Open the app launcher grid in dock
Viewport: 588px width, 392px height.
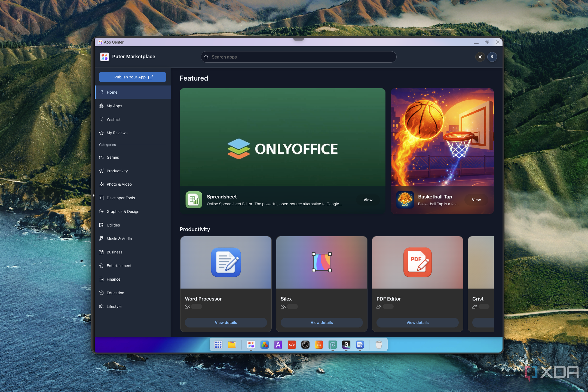[218, 345]
